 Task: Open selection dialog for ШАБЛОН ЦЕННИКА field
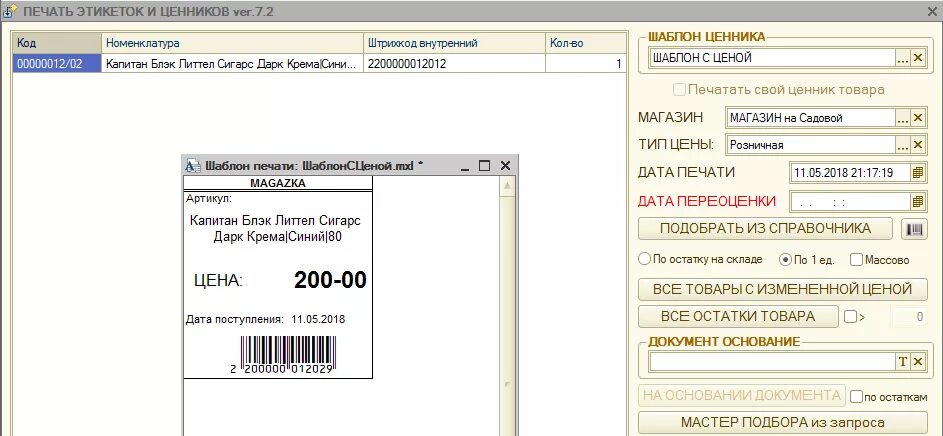click(903, 58)
